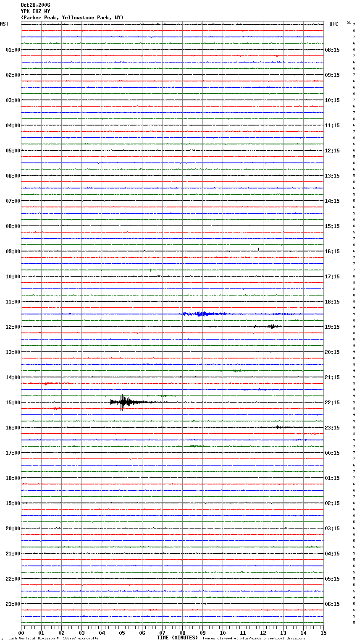357x644 pixels.
Task: Click the 06:15 UTC time label
Action: coord(332,604)
